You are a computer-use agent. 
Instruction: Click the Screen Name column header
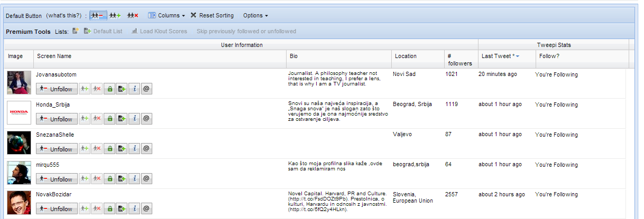pyautogui.click(x=54, y=56)
